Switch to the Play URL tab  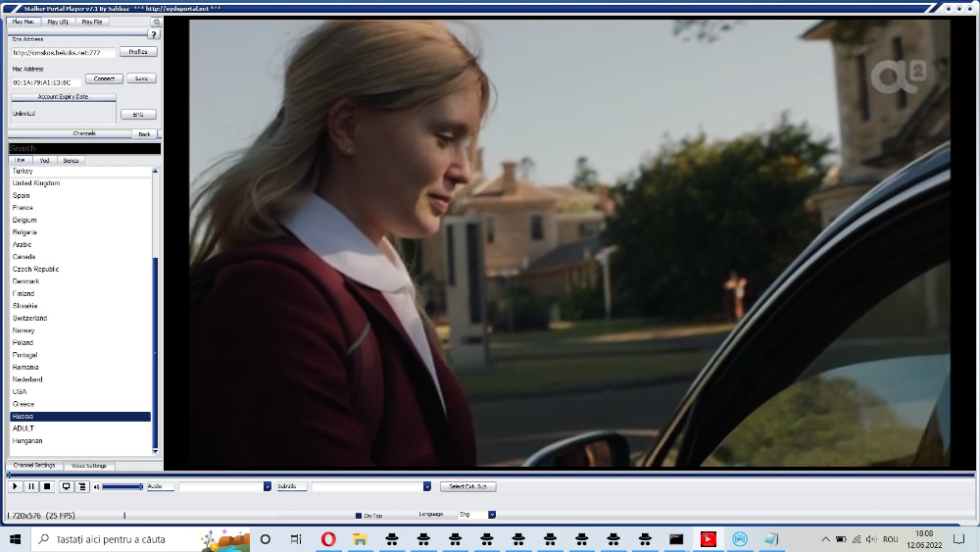(58, 22)
